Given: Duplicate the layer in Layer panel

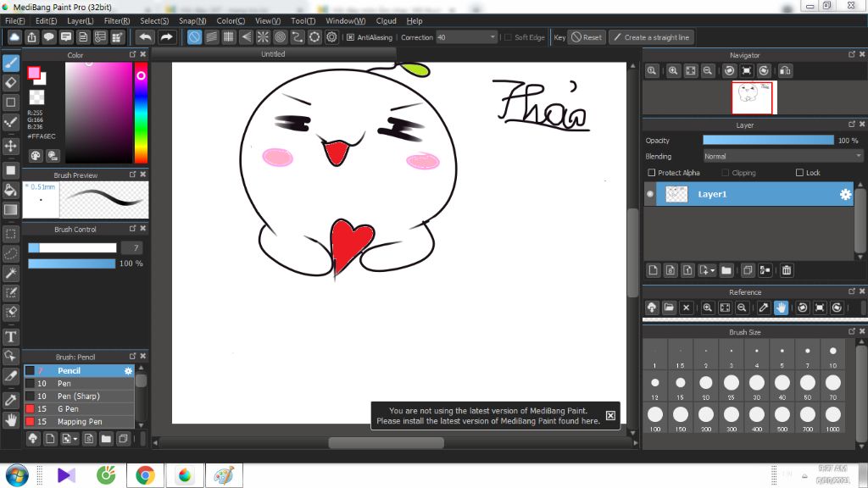Looking at the screenshot, I should coord(748,270).
